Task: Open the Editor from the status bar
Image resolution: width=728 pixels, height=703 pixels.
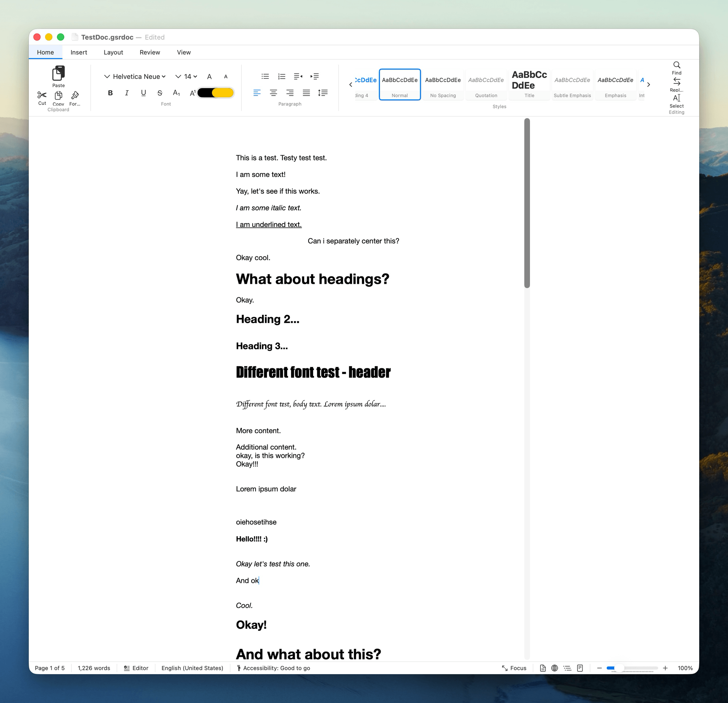Action: [x=136, y=668]
